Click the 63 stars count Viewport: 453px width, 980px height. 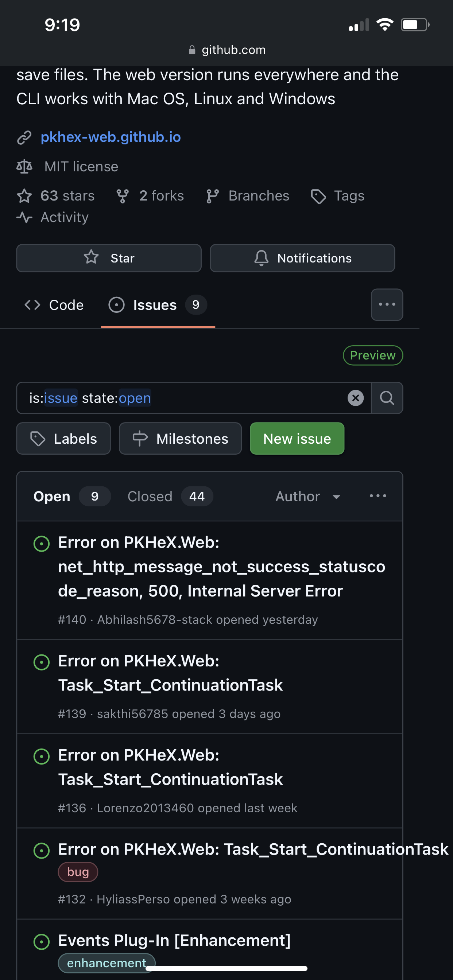coord(56,196)
